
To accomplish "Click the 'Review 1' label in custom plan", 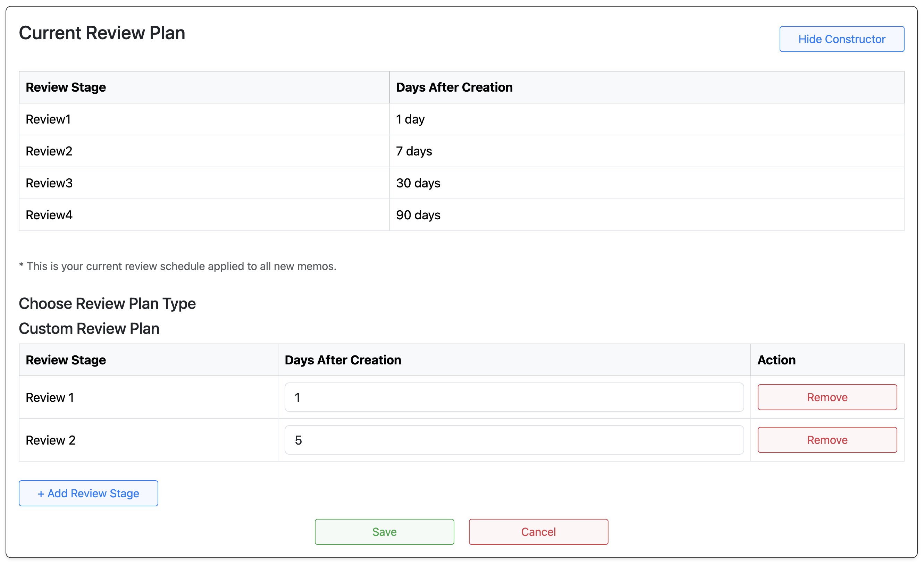I will pos(50,397).
